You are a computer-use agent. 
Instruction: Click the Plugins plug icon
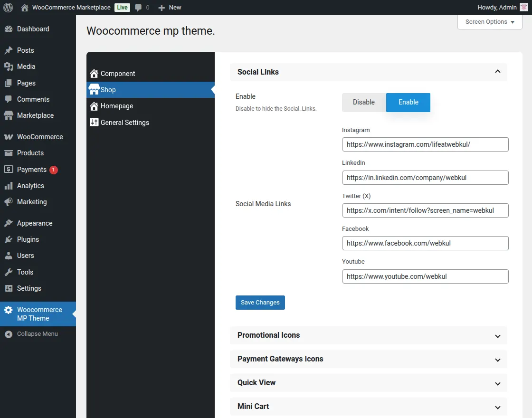[9, 239]
